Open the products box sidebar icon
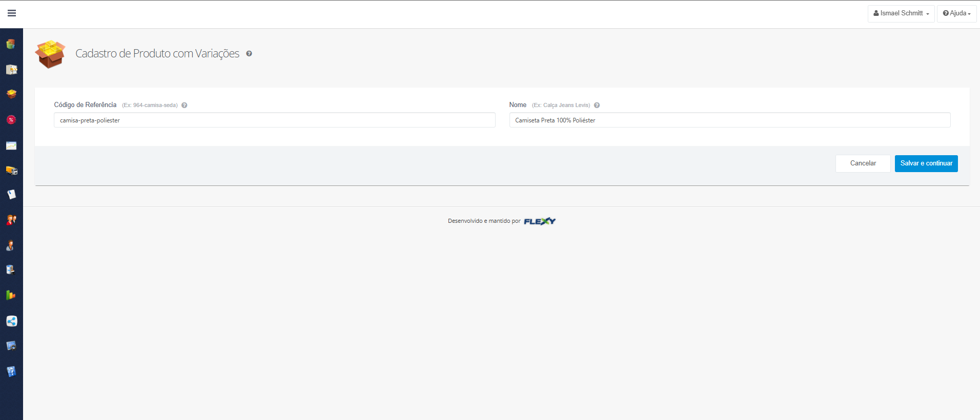980x420 pixels. (x=11, y=94)
